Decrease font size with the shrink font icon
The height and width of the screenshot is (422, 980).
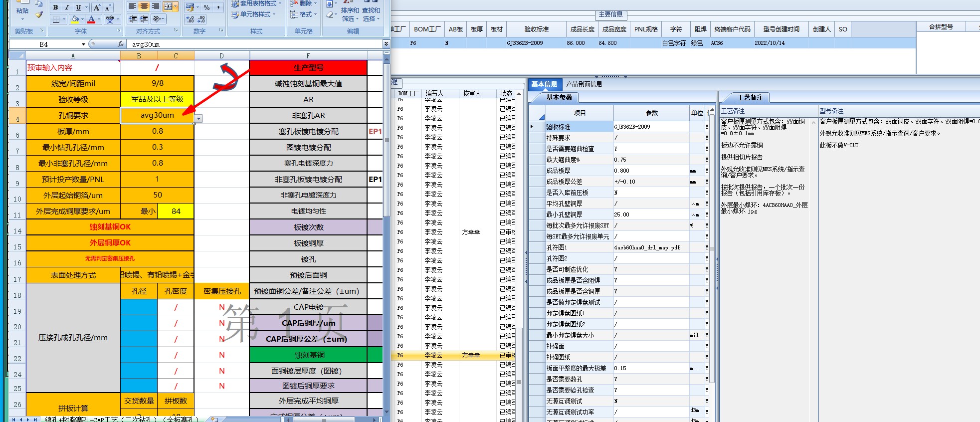click(108, 7)
